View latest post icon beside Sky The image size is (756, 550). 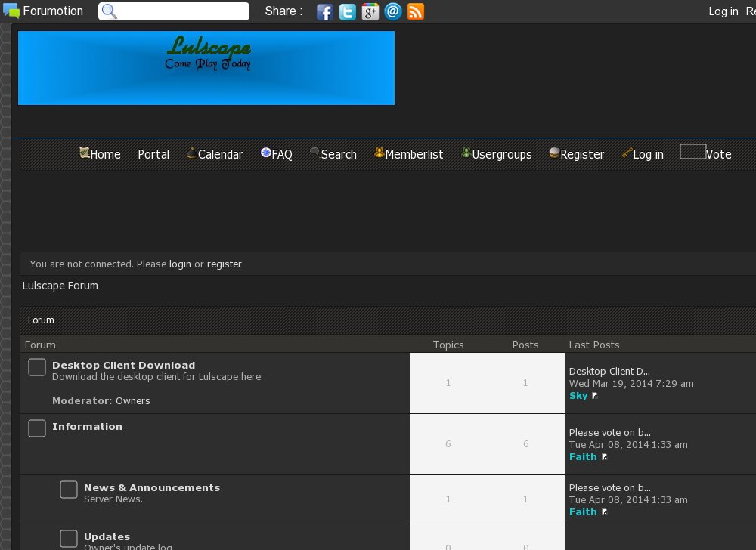tap(595, 396)
